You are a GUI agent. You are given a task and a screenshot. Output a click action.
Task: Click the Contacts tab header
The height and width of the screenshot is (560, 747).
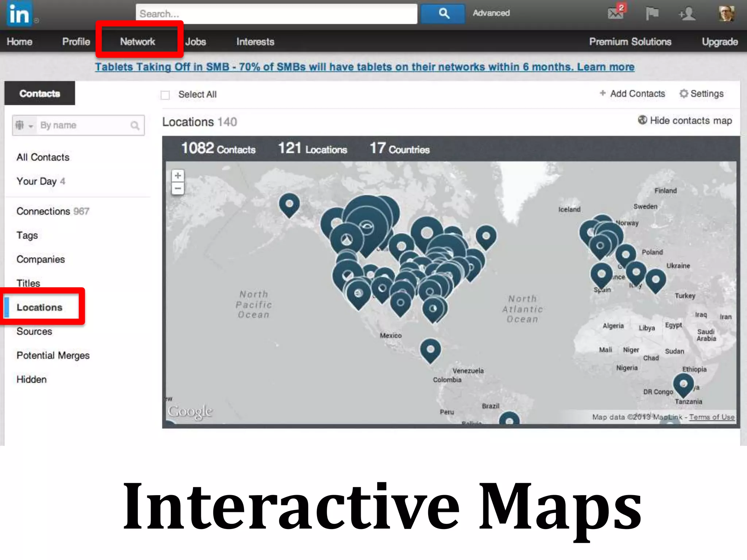(40, 93)
